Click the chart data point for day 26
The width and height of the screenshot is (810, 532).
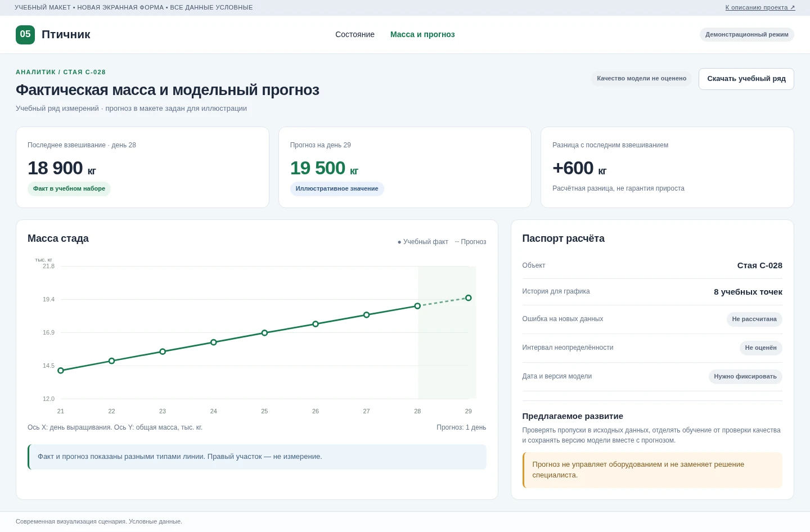click(x=316, y=324)
